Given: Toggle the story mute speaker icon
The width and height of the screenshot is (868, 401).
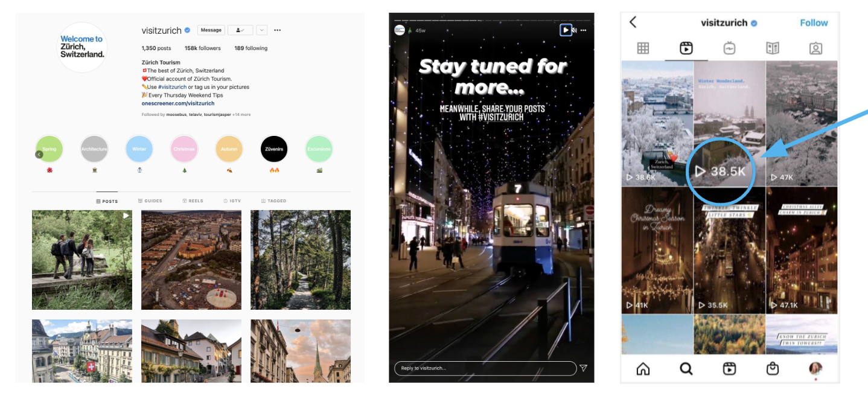Looking at the screenshot, I should 575,30.
